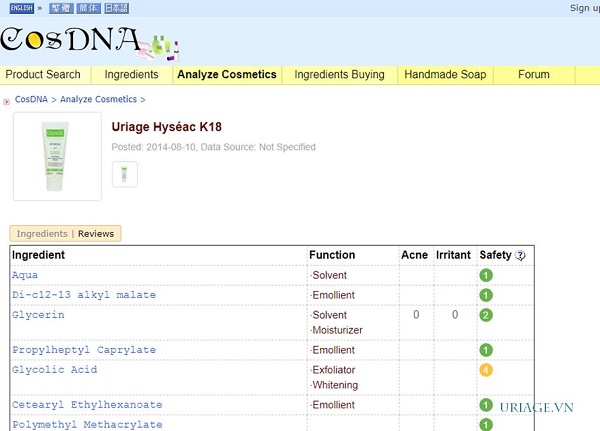Click the orange safety badge for Glycolic Acid
600x431 pixels.
(x=486, y=370)
